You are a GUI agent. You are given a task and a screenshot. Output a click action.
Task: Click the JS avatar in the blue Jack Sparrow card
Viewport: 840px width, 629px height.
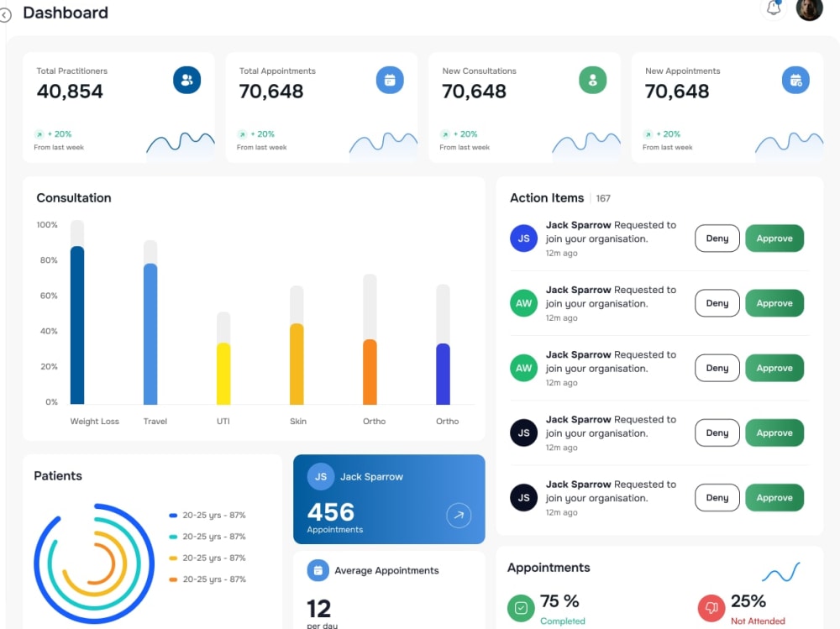(x=321, y=476)
